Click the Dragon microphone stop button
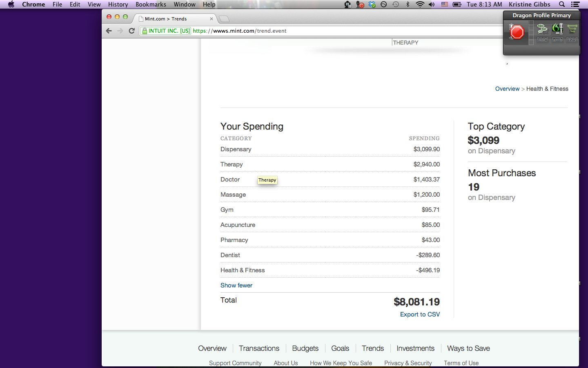 [x=517, y=32]
